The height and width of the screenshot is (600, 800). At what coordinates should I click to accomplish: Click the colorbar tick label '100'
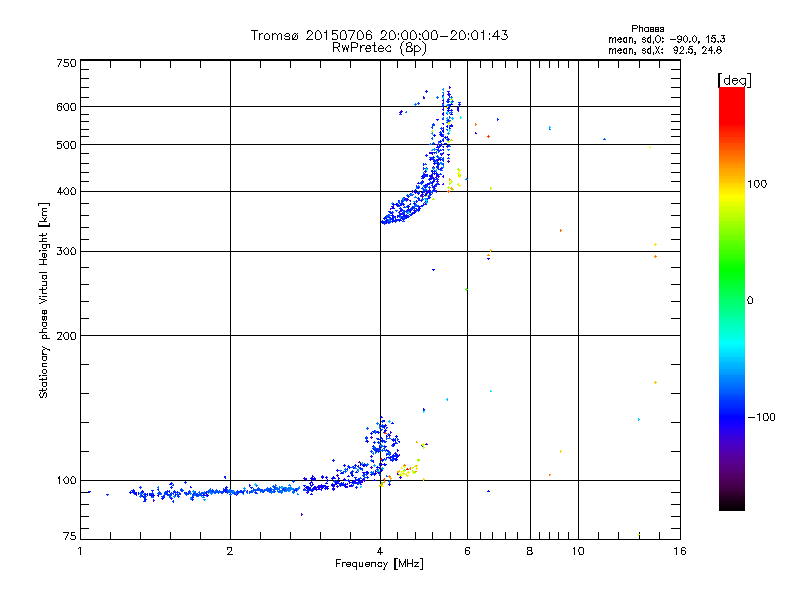757,184
